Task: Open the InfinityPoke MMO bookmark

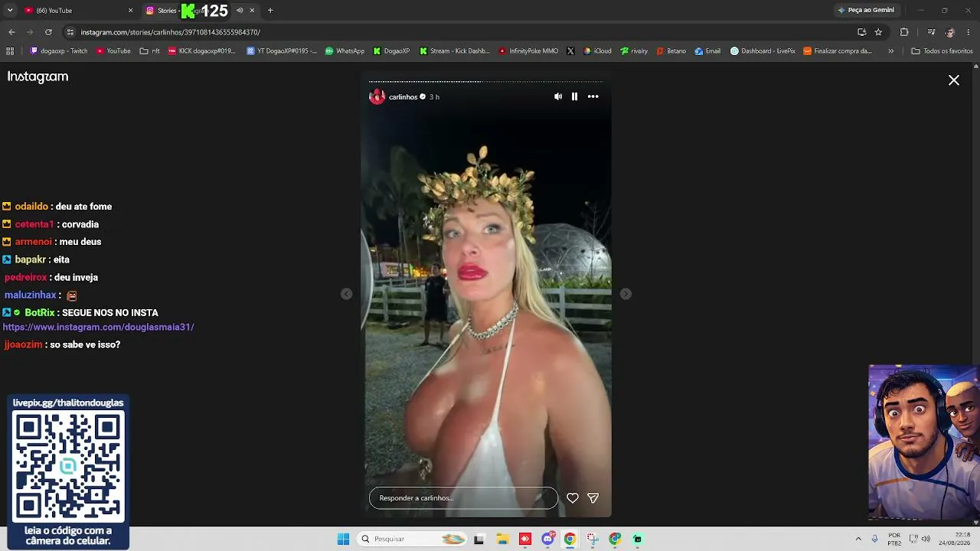Action: coord(528,51)
